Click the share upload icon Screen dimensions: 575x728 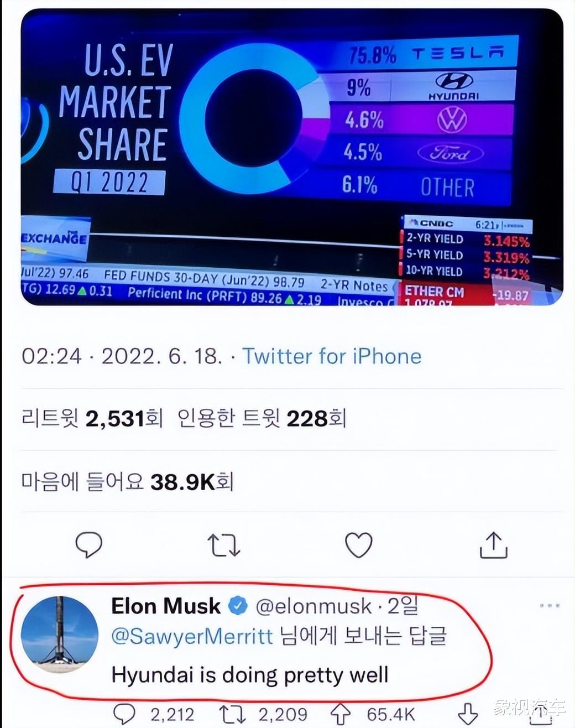click(493, 544)
